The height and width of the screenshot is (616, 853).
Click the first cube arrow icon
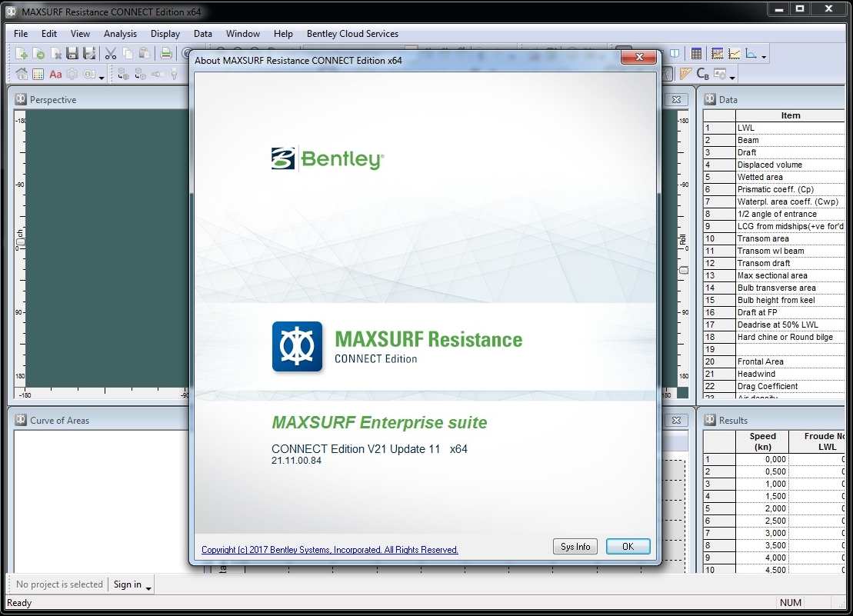click(124, 74)
